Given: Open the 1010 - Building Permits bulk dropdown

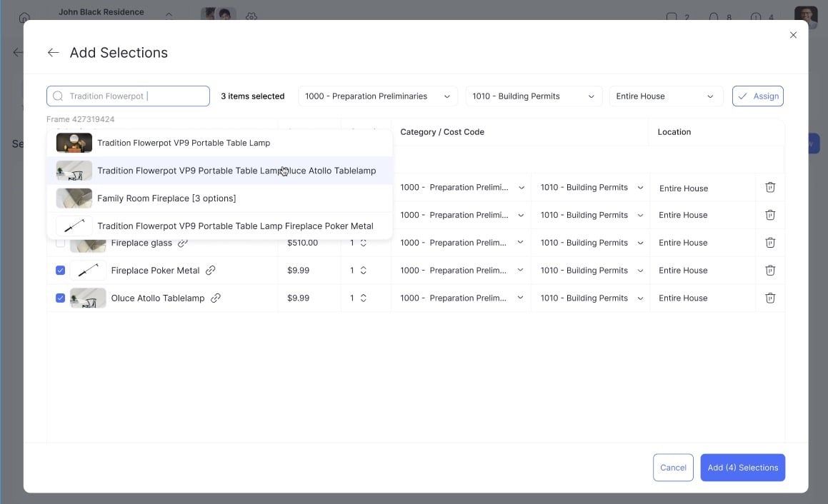Looking at the screenshot, I should click(x=534, y=96).
